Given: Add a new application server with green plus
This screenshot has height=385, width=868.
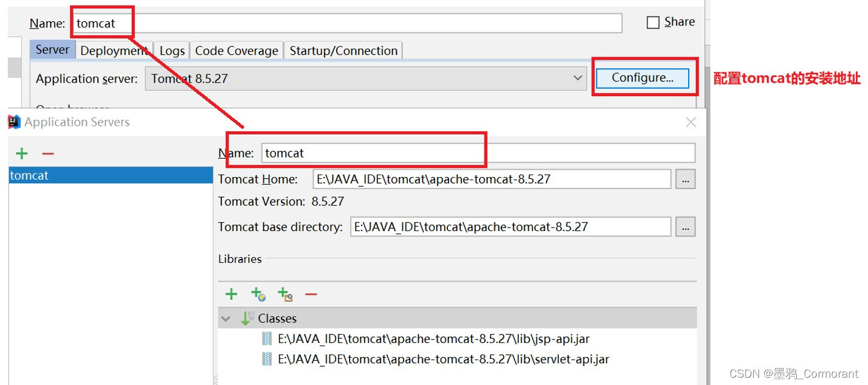Looking at the screenshot, I should pos(22,154).
